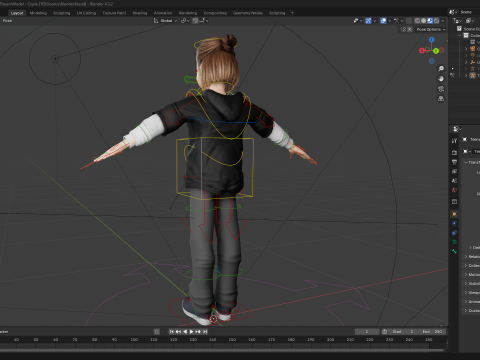The image size is (480, 360).
Task: Open the Collection properties tab icon
Action: (x=454, y=202)
